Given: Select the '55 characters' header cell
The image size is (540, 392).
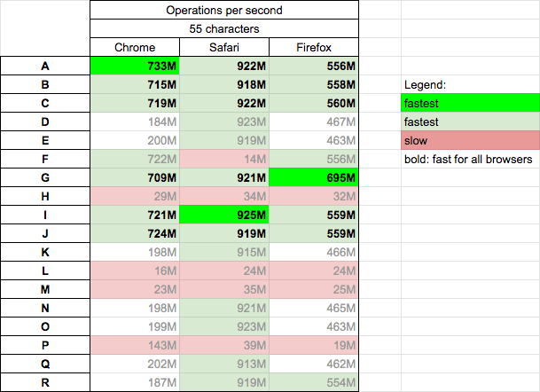Looking at the screenshot, I should (x=224, y=28).
